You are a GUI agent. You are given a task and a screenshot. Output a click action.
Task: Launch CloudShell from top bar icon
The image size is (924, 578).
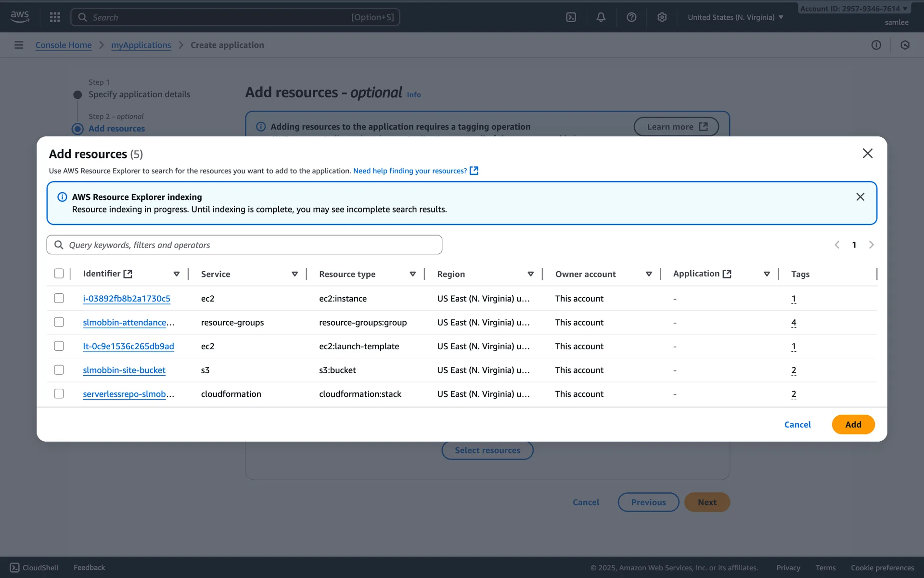[x=571, y=17]
